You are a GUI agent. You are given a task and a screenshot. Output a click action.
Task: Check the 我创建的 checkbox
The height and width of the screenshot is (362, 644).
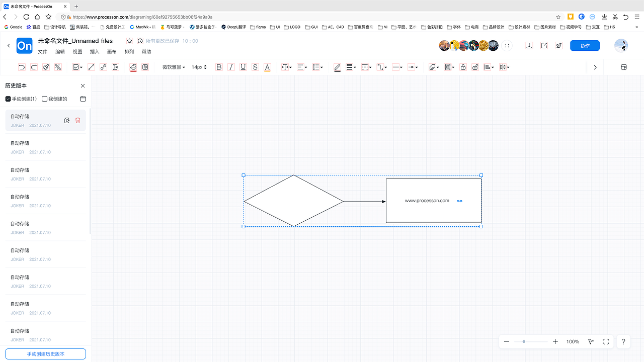click(x=45, y=99)
